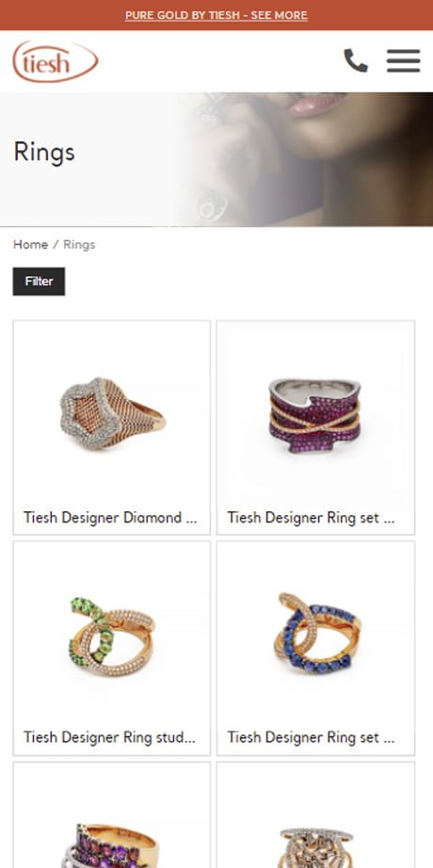The image size is (433, 868).
Task: Select the Rings breadcrumb item
Action: (79, 245)
